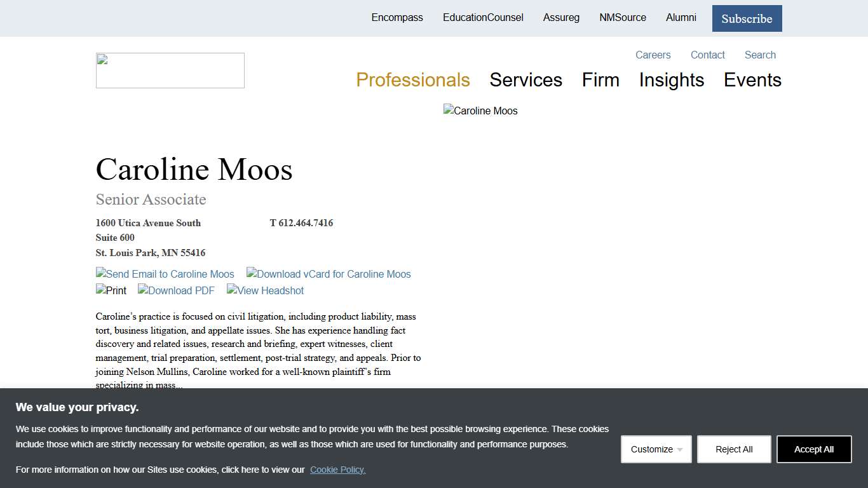The image size is (868, 488).
Task: Expand the Customize cookie options dropdown
Action: pos(656,449)
